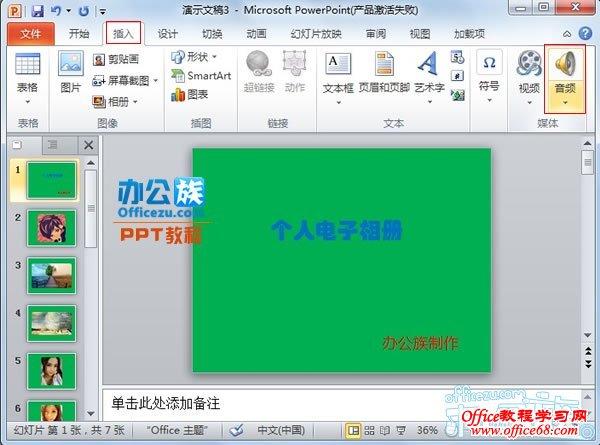Image resolution: width=600 pixels, height=445 pixels.
Task: Open the 审阅 ribbon tab
Action: coord(376,34)
